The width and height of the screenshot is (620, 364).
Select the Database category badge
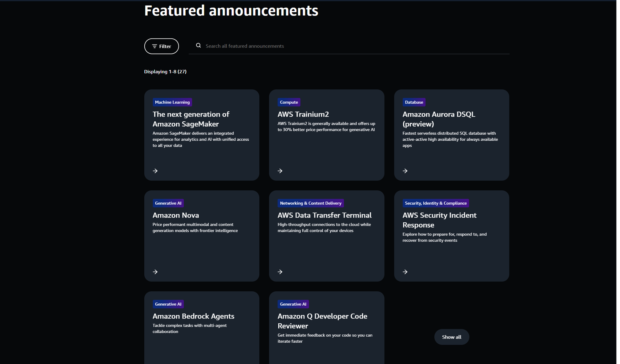pos(414,102)
